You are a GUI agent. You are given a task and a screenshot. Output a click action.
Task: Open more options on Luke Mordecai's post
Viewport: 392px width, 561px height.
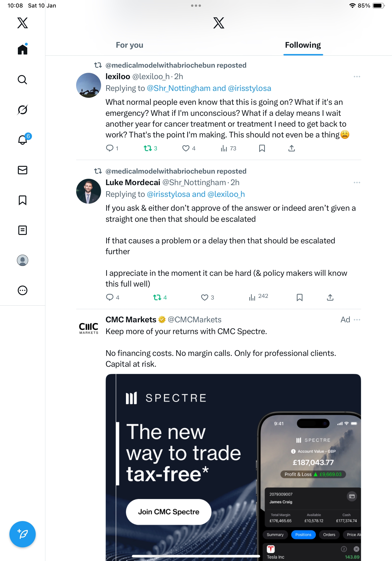coord(357,183)
